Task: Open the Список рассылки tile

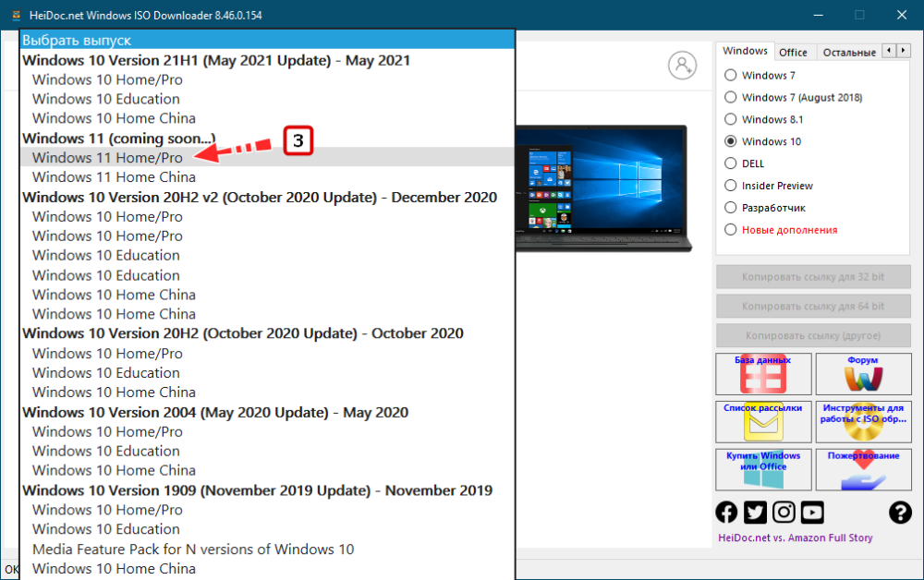Action: coord(764,421)
